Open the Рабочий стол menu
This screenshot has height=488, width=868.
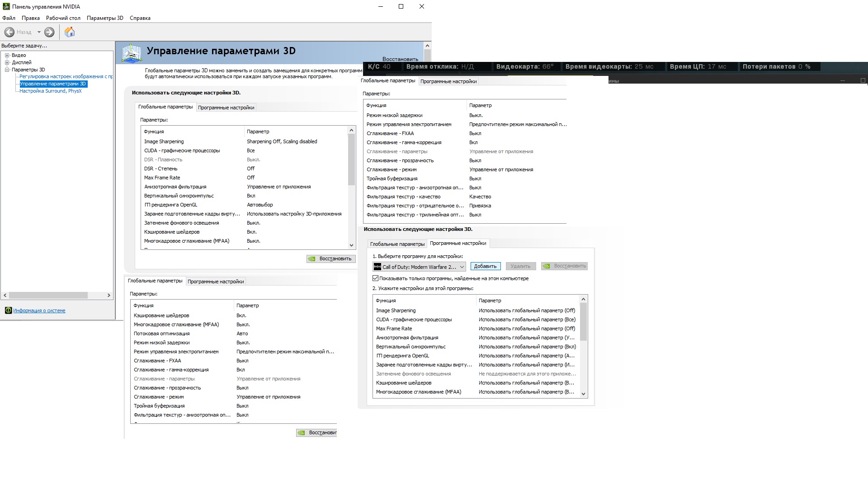tap(63, 18)
